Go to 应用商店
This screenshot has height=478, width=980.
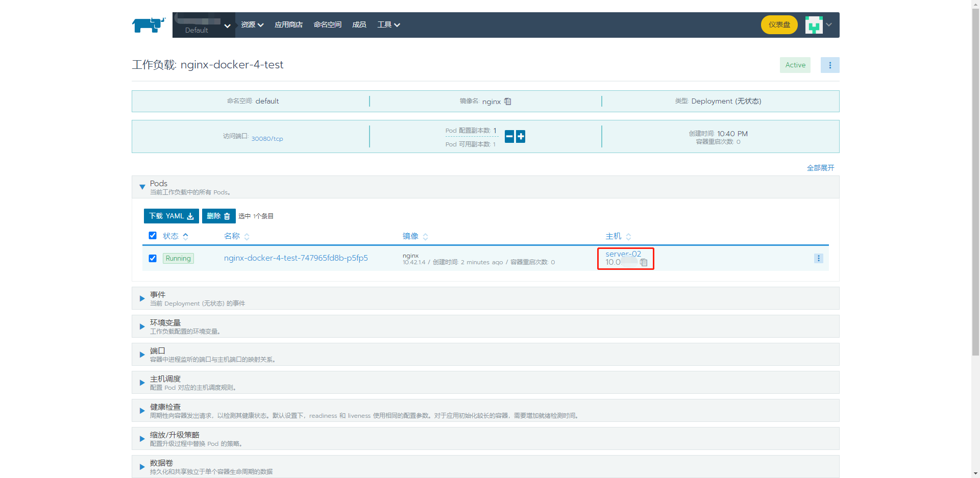coord(288,24)
